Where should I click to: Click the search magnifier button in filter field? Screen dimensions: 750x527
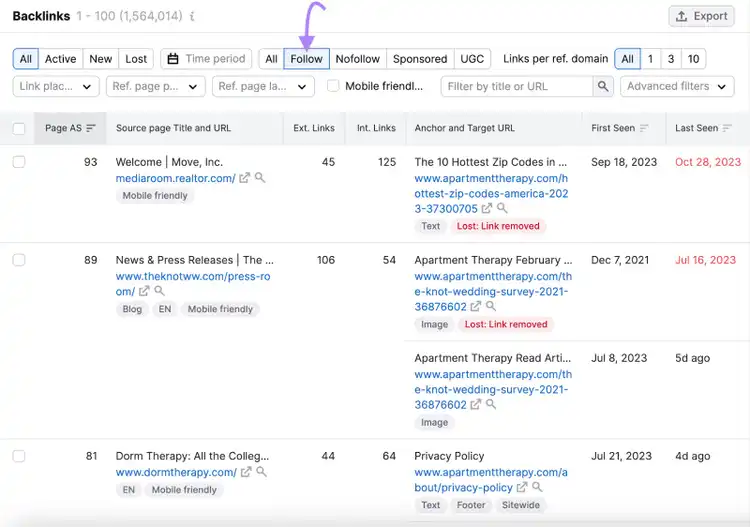[x=603, y=87]
